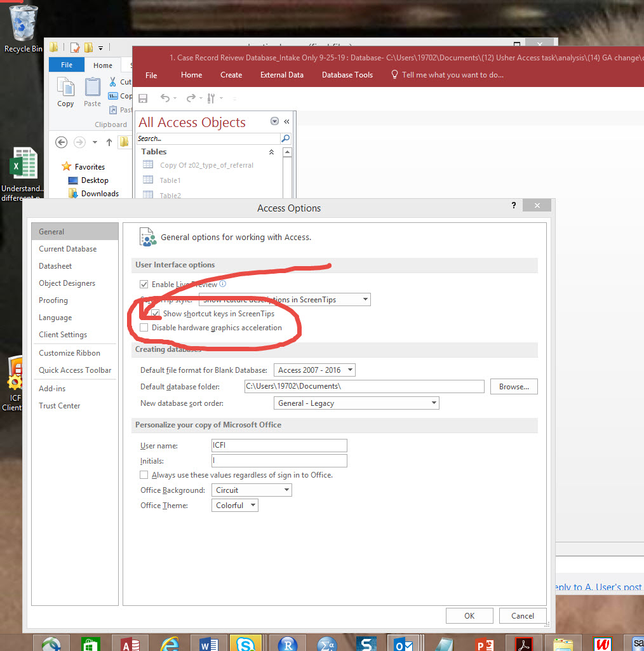Click Browse for default database folder
Viewport: 644px width, 651px height.
pos(514,387)
